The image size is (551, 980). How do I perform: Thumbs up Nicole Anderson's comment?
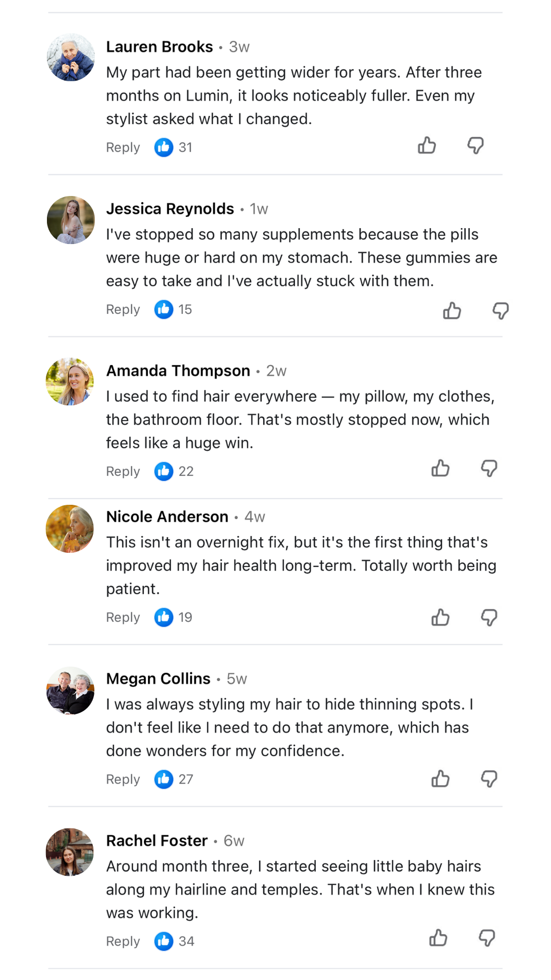click(440, 618)
